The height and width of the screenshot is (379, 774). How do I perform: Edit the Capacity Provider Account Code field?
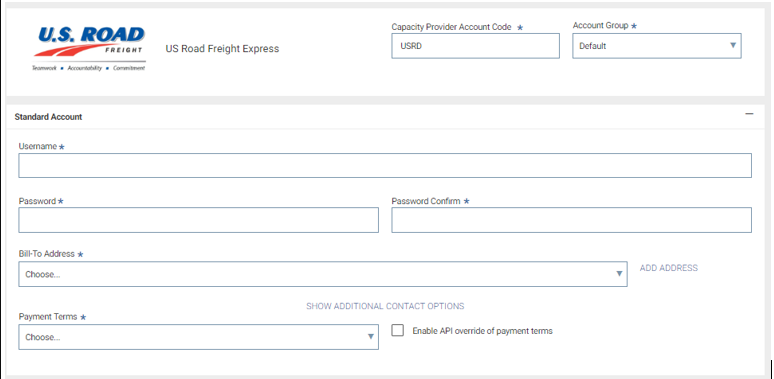coord(475,46)
